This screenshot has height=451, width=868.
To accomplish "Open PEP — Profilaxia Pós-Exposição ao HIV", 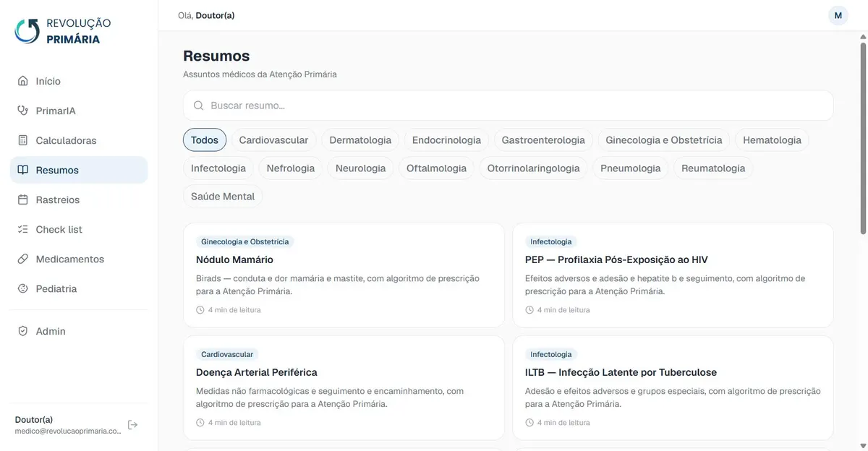I will tap(673, 275).
